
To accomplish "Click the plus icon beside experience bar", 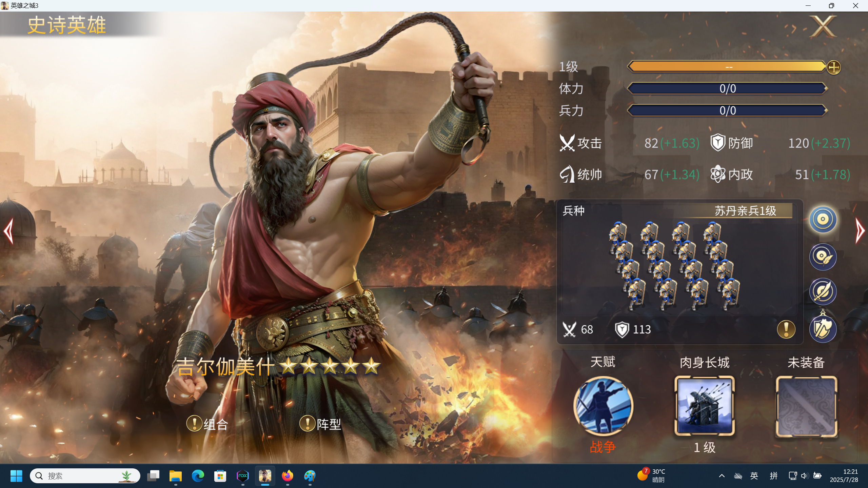I will [x=833, y=67].
